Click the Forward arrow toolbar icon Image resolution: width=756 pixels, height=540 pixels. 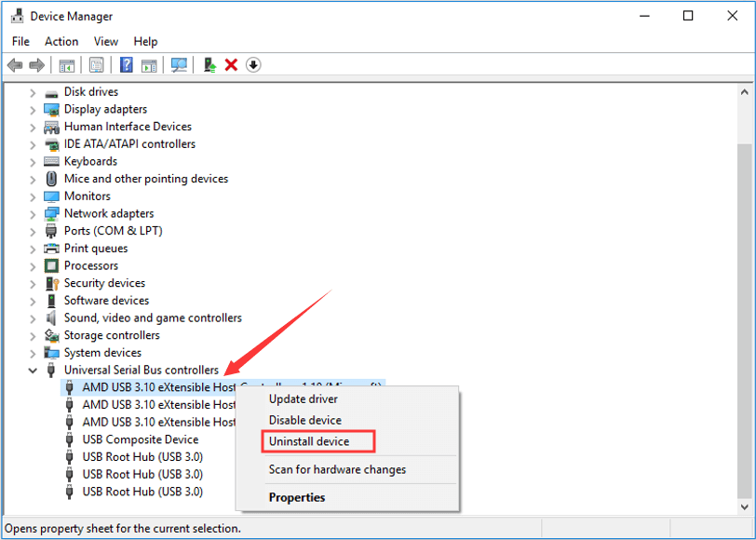tap(36, 64)
